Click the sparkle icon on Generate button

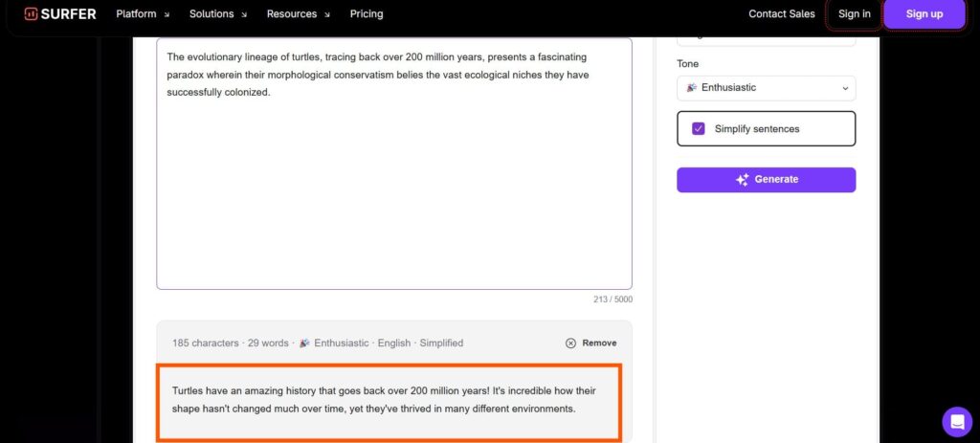point(742,180)
